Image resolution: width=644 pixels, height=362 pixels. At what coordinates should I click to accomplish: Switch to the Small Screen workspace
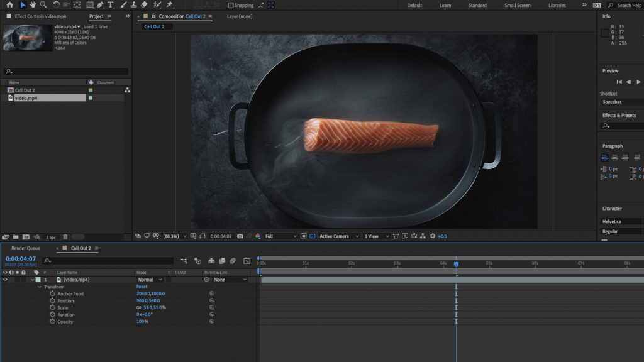(x=517, y=6)
